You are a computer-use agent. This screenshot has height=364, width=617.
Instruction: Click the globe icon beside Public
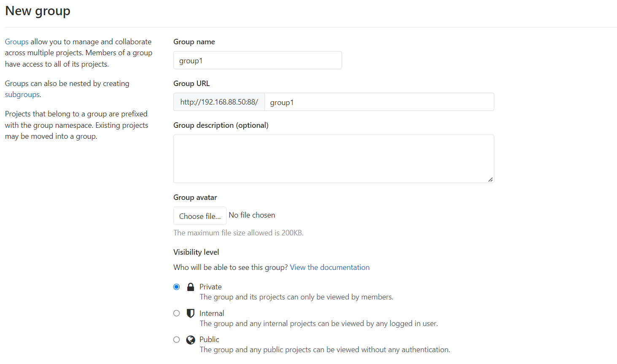[191, 340]
